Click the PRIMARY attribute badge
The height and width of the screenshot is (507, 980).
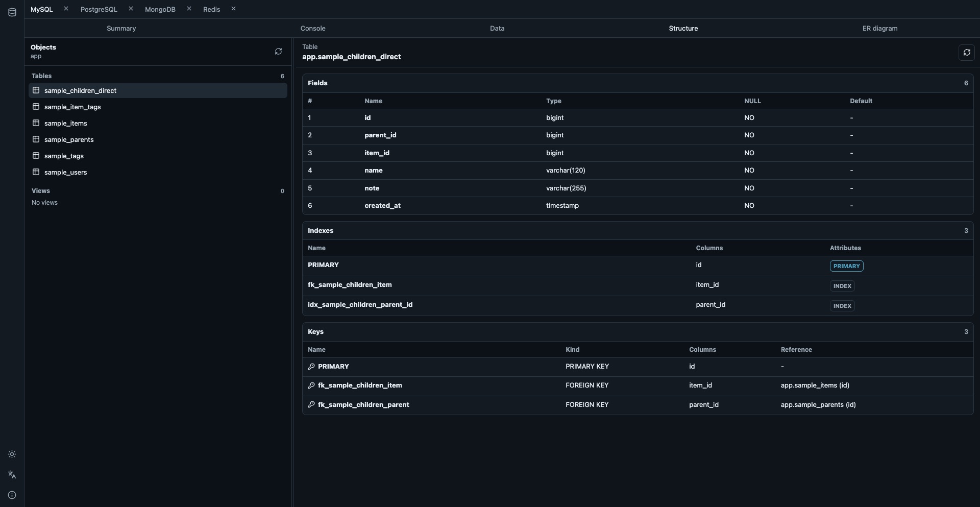pos(847,266)
